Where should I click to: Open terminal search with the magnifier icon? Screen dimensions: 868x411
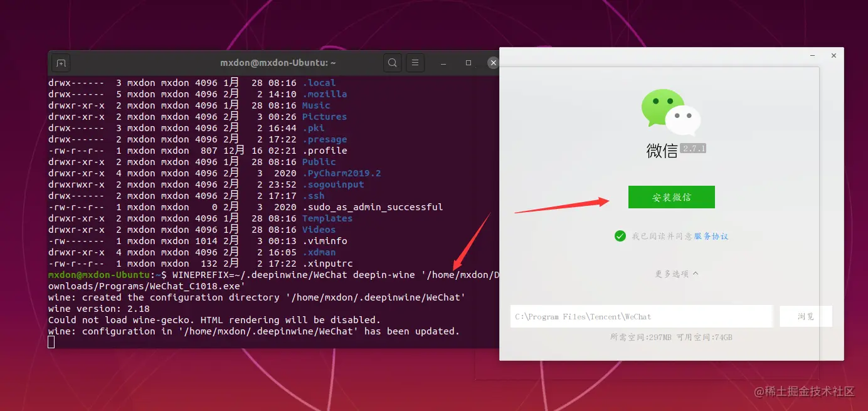pos(393,63)
